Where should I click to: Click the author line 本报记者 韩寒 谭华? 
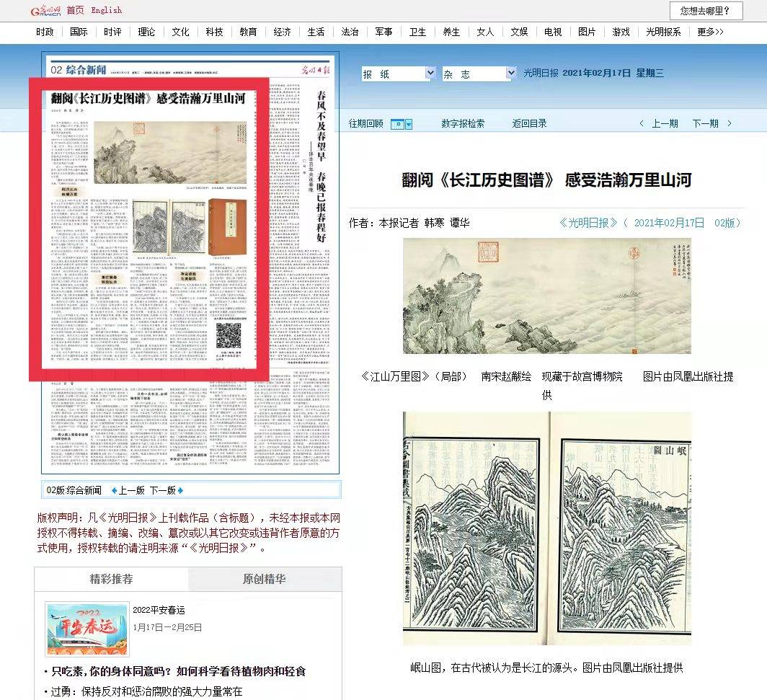click(x=409, y=223)
